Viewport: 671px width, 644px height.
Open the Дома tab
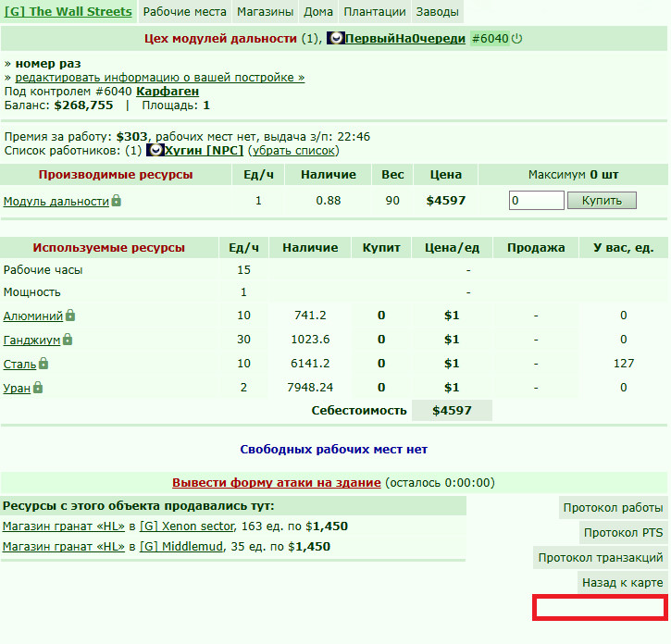318,11
